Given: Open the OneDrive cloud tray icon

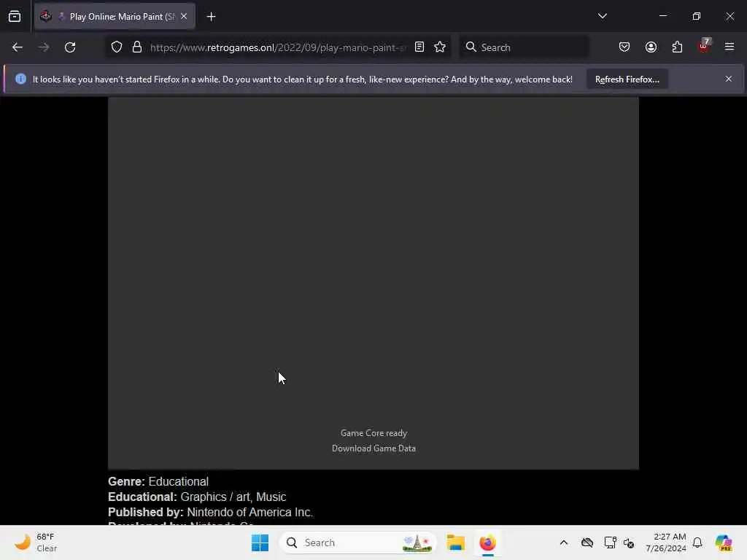Looking at the screenshot, I should 587,542.
